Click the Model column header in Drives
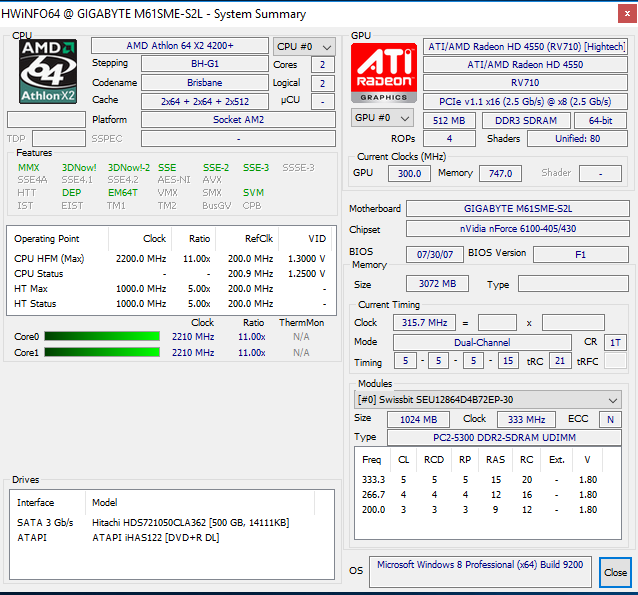This screenshot has height=595, width=638. pos(200,503)
